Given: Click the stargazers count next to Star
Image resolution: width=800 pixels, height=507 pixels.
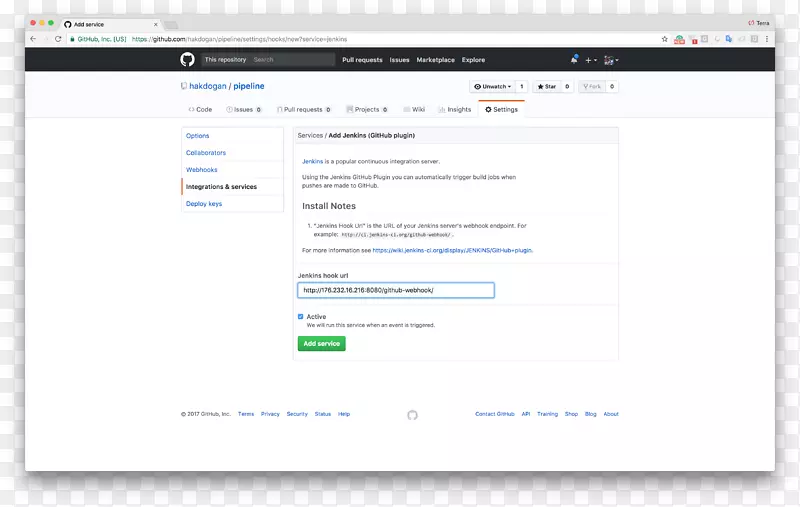Looking at the screenshot, I should [x=567, y=87].
